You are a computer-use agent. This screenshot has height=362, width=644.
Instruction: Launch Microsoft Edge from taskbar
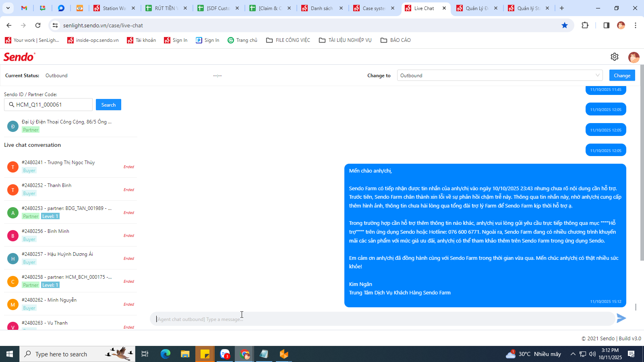coord(166,354)
